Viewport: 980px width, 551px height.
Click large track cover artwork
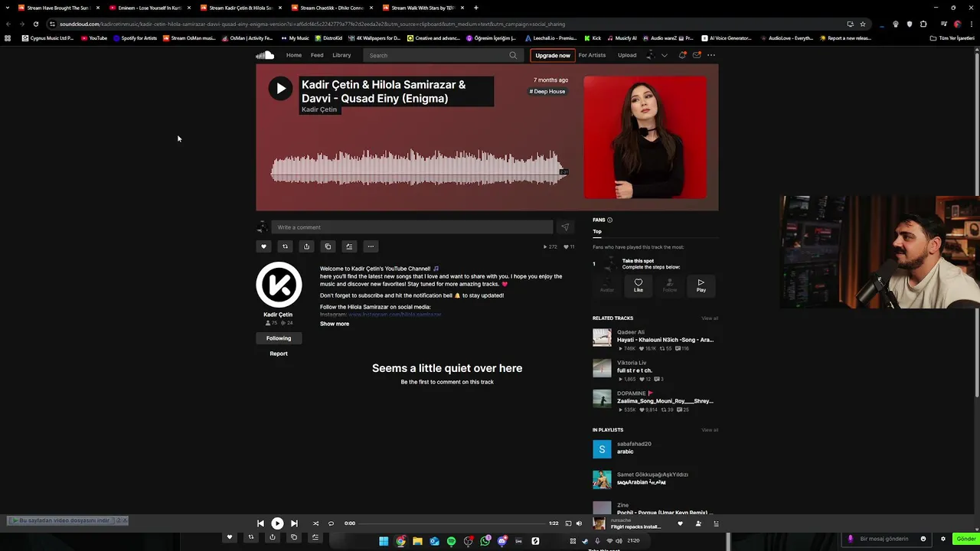tap(645, 138)
